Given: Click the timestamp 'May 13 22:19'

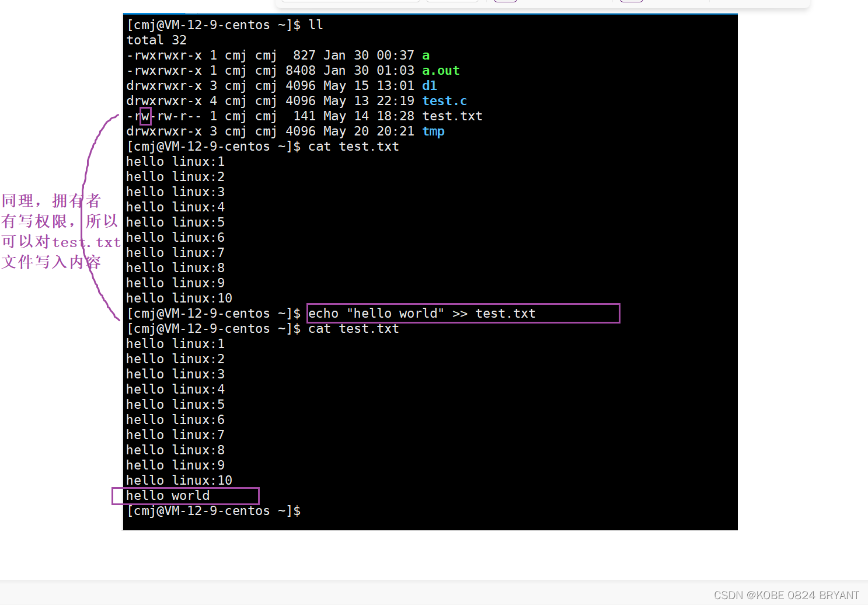Looking at the screenshot, I should pyautogui.click(x=369, y=100).
